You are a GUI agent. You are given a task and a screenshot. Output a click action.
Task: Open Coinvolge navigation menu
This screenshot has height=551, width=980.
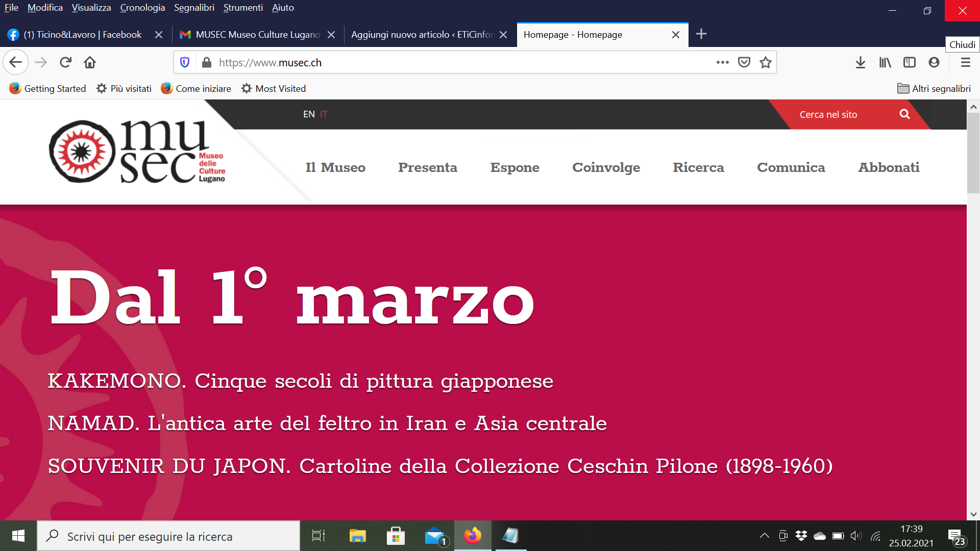pyautogui.click(x=606, y=167)
